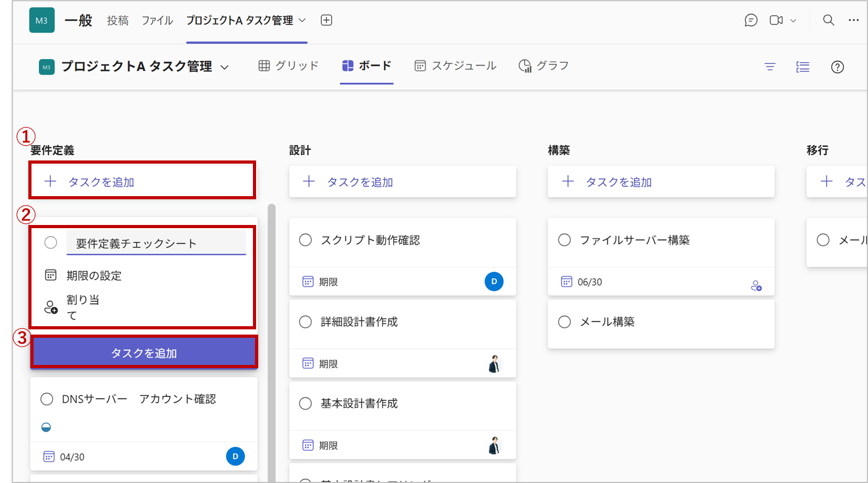Select the グリッド view tab
The height and width of the screenshot is (483, 868).
[288, 66]
